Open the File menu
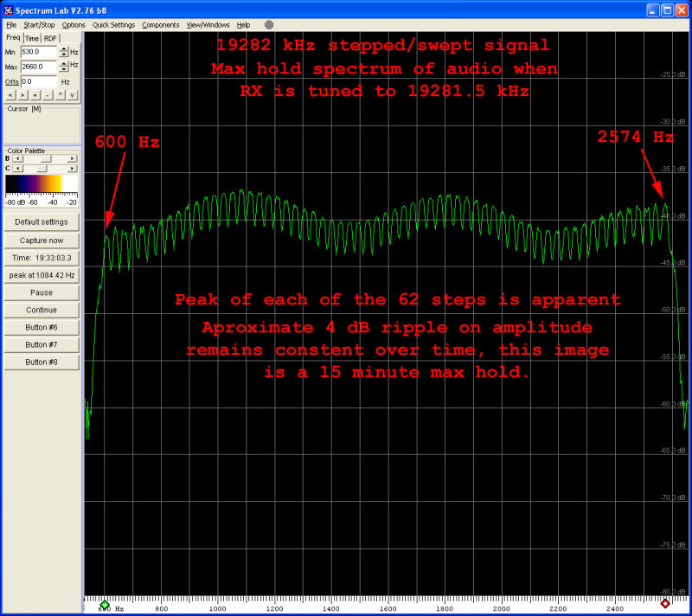692x616 pixels. 11,25
